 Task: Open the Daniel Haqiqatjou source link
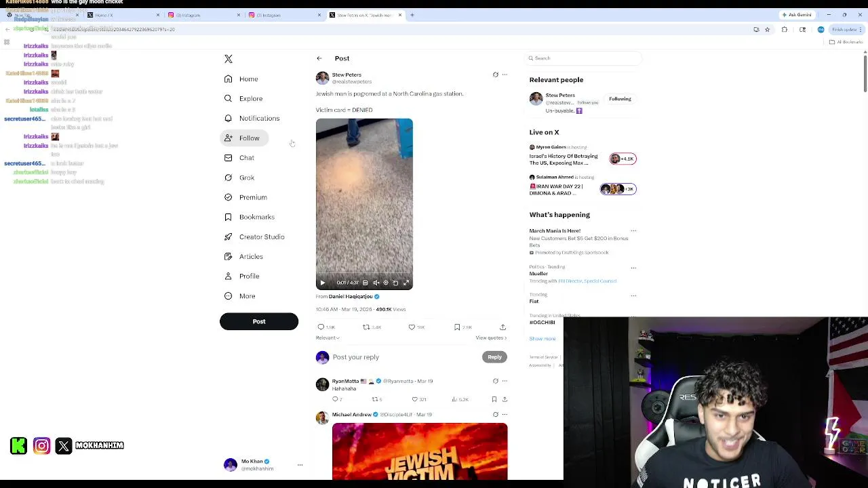351,296
